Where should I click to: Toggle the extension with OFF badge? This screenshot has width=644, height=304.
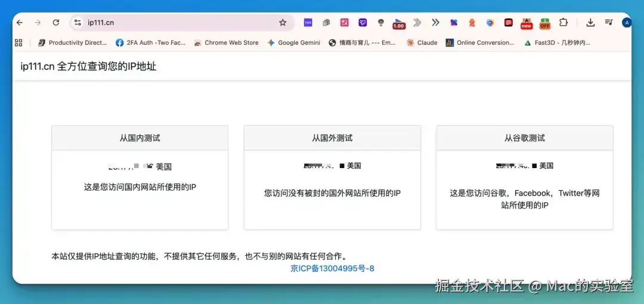pyautogui.click(x=544, y=24)
